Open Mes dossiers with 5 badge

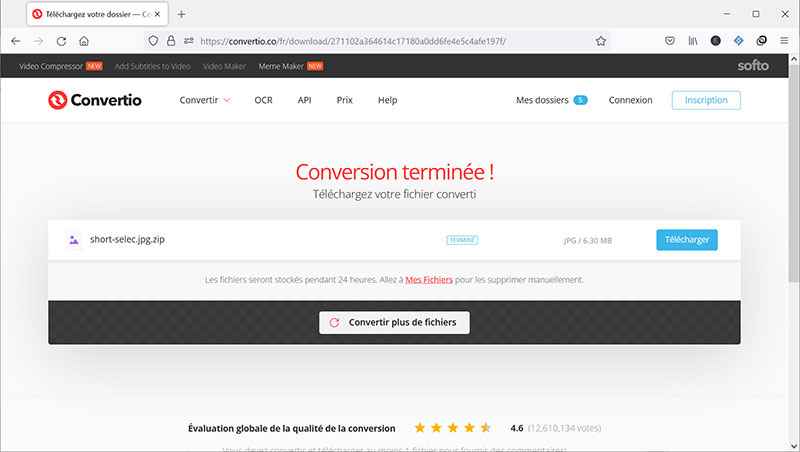552,100
